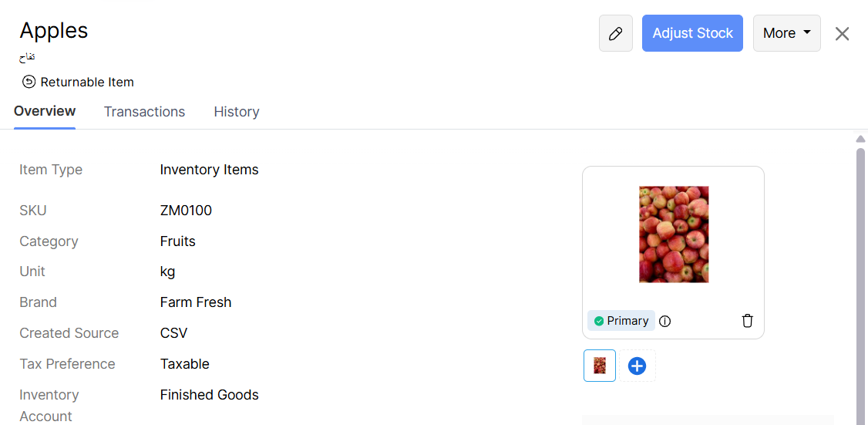
Task: Click the Fruits category value
Action: coord(177,241)
